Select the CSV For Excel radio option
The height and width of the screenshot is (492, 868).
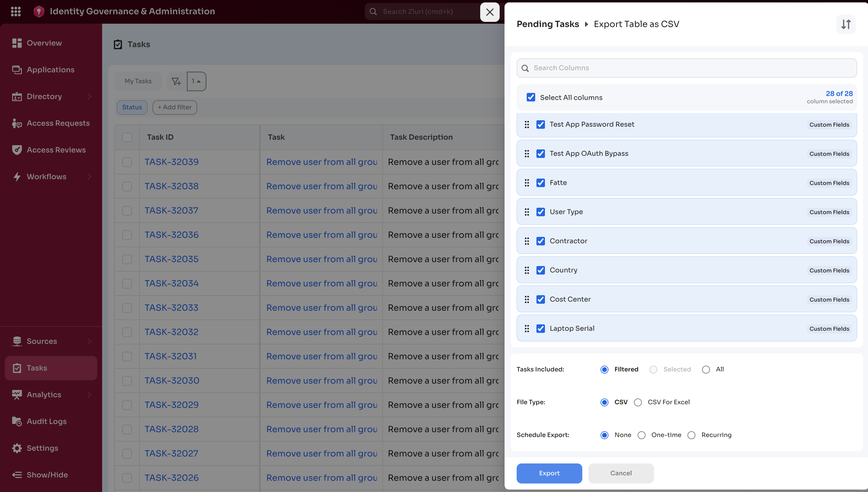point(638,402)
